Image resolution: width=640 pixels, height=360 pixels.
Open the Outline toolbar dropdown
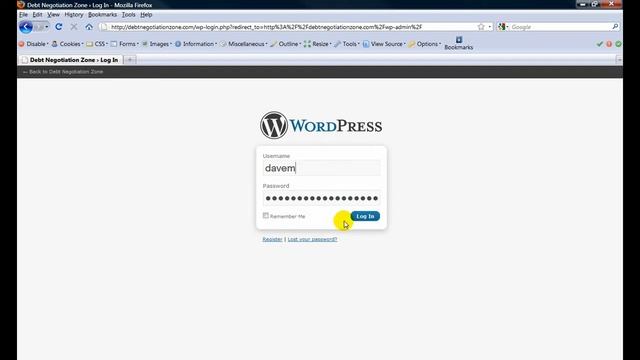(286, 44)
